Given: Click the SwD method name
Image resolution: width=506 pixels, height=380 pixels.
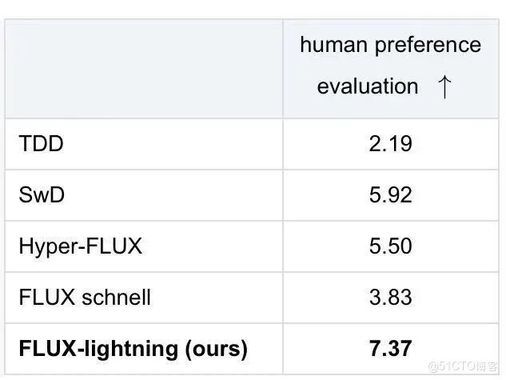Looking at the screenshot, I should coord(42,195).
